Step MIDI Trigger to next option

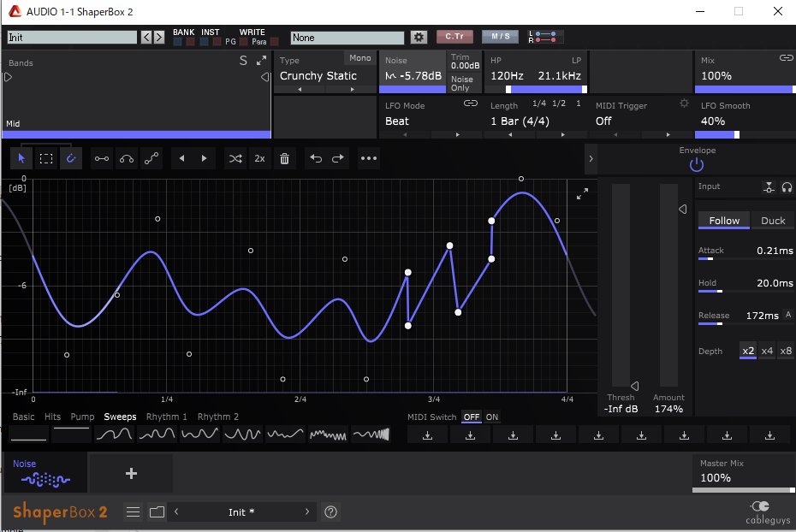(668, 135)
